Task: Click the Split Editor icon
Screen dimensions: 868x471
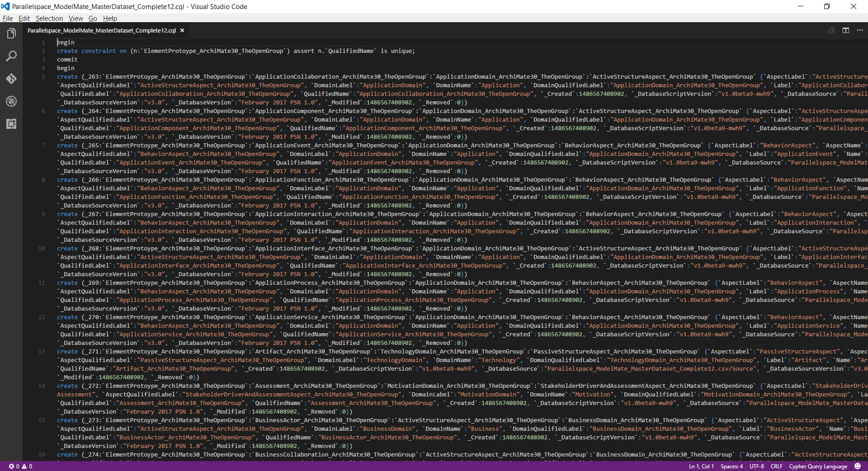Action: (x=845, y=30)
